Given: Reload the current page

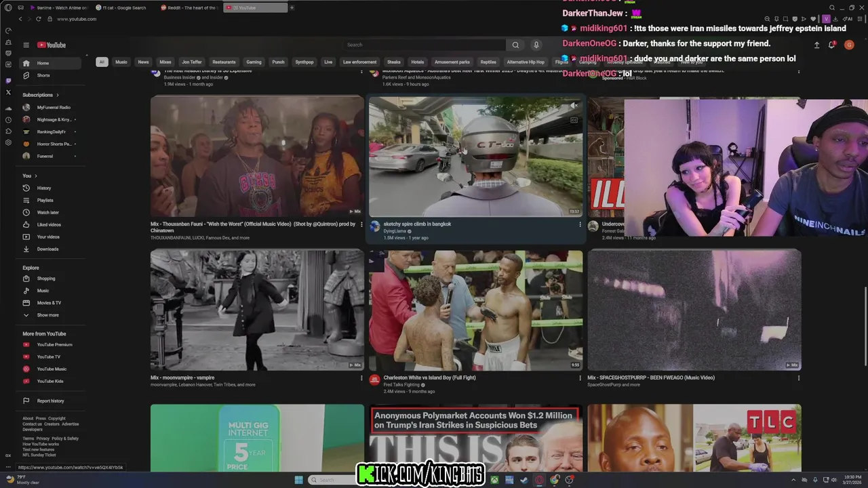Looking at the screenshot, I should [38, 19].
